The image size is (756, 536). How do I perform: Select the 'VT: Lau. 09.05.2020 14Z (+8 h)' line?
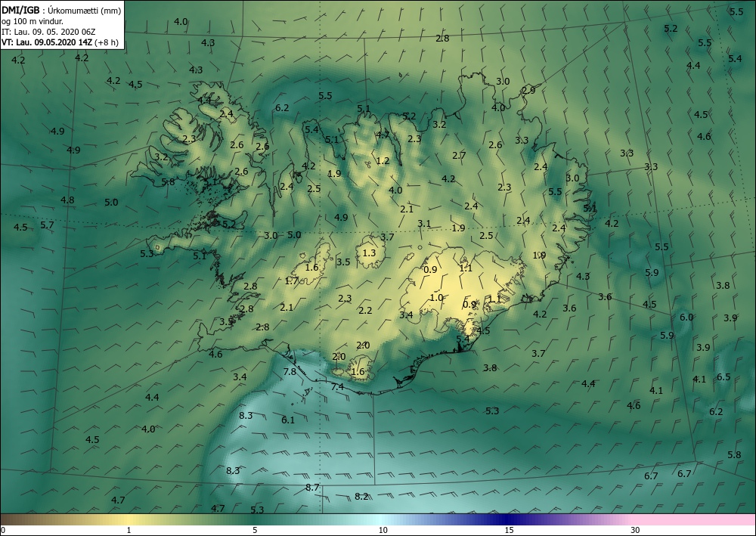[x=60, y=42]
